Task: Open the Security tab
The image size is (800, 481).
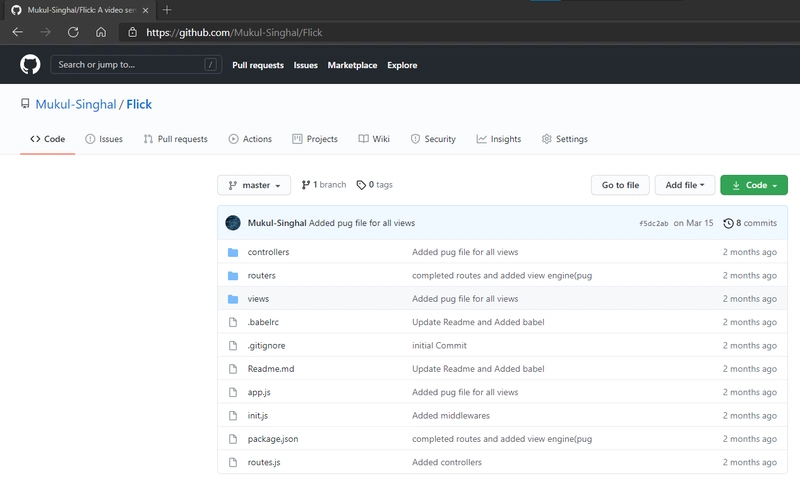Action: coord(433,139)
